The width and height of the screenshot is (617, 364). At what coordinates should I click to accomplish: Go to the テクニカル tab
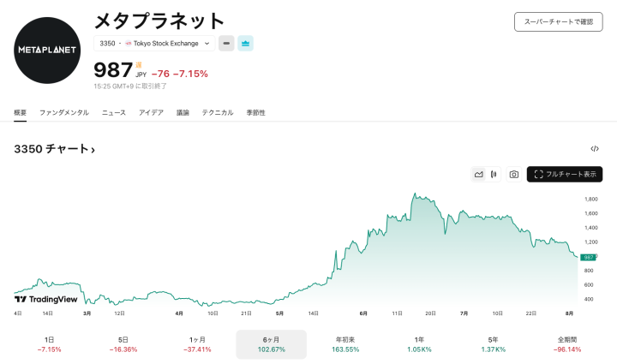218,112
